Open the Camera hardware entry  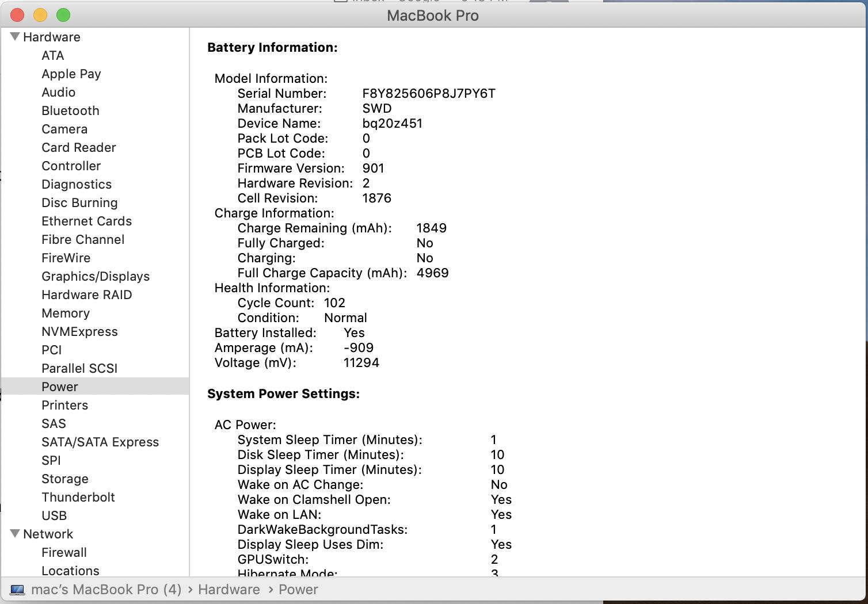64,129
